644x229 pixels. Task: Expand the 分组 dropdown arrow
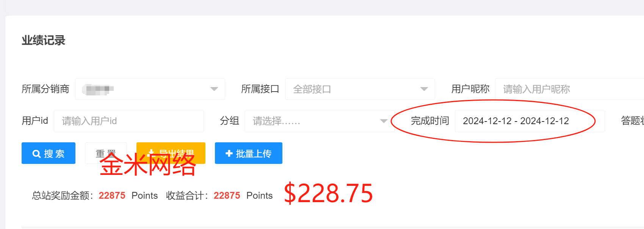pos(384,121)
